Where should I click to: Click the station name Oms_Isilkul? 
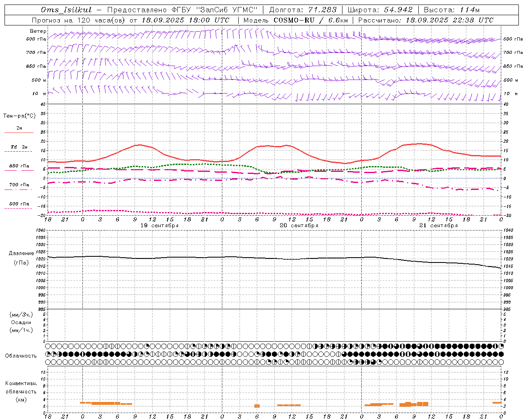coord(66,10)
